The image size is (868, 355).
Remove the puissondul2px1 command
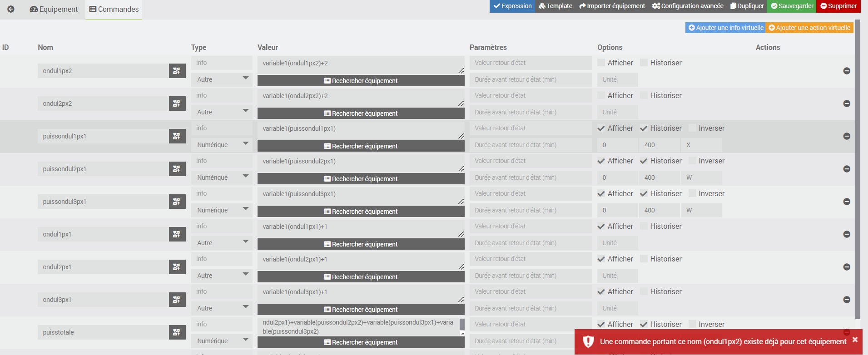pyautogui.click(x=847, y=169)
